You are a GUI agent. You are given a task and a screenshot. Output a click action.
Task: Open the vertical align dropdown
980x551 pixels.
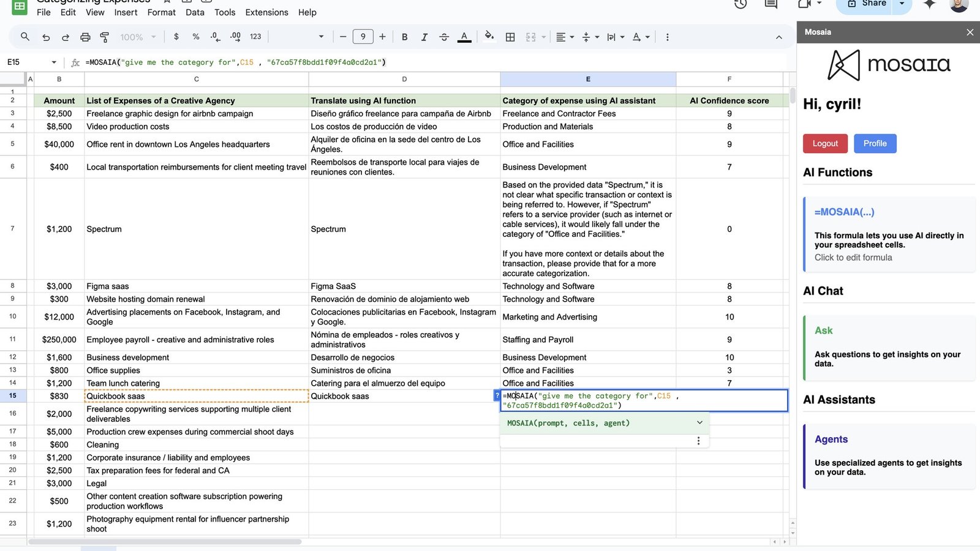(x=590, y=37)
